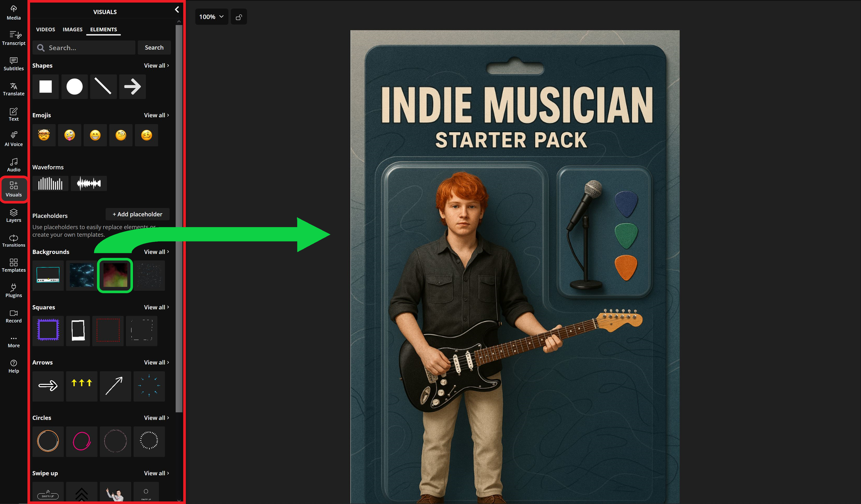Click the elements search field
This screenshot has height=504, width=861.
coord(84,47)
